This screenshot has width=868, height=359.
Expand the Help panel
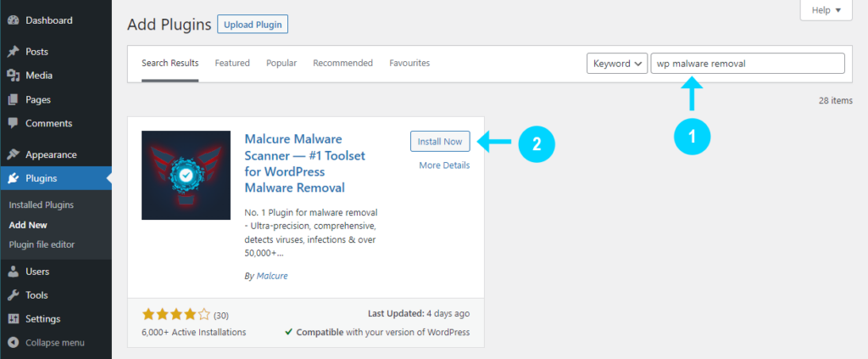825,10
